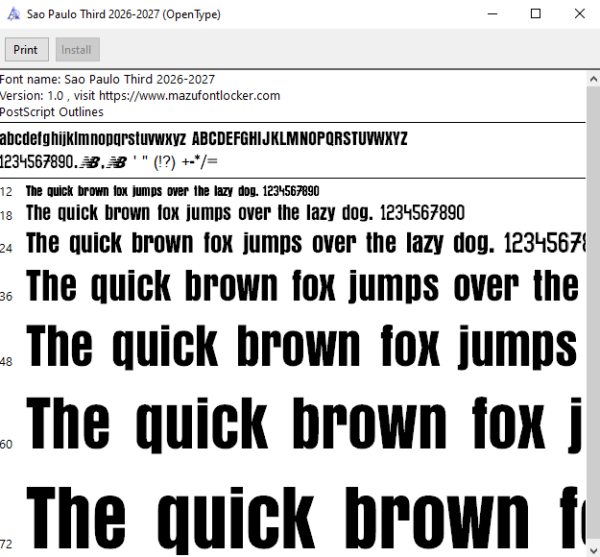Viewport: 600px width, 557px height.
Task: Click the size label '12'
Action: 6,192
